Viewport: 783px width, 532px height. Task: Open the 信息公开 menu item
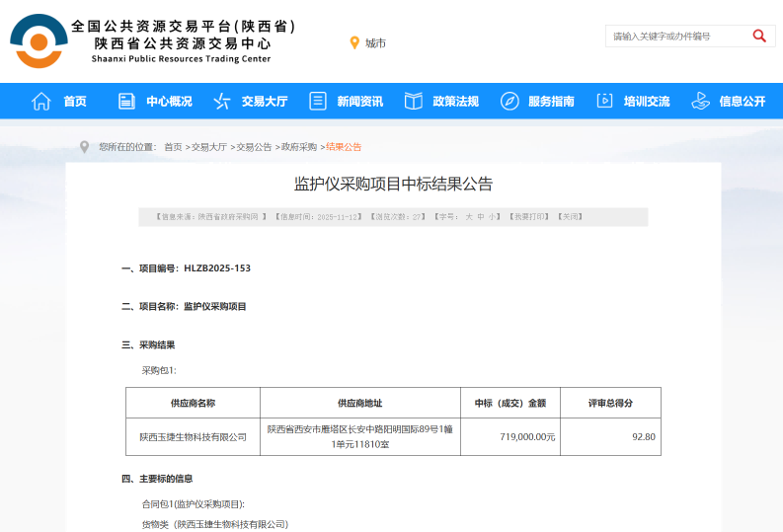[x=743, y=102]
